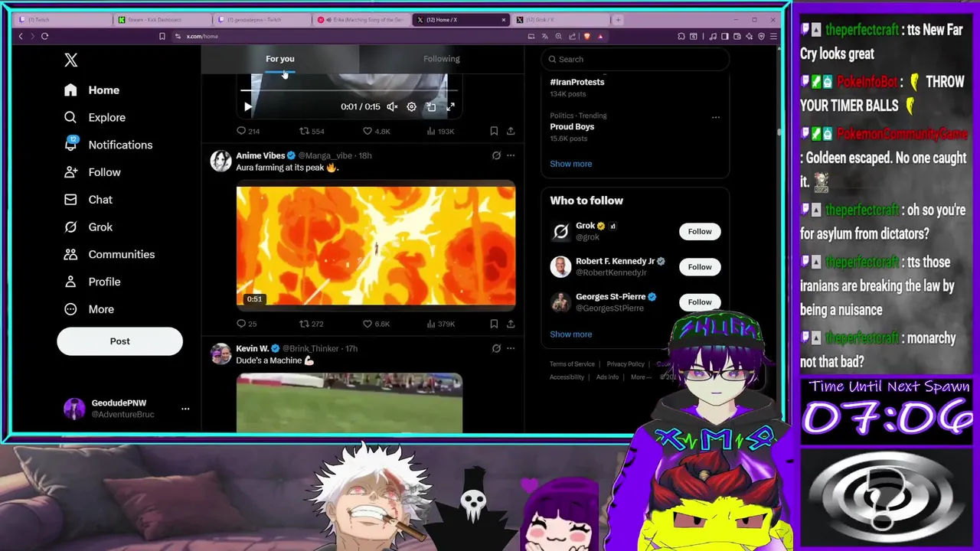Repost the post with 554 reposts

(312, 131)
